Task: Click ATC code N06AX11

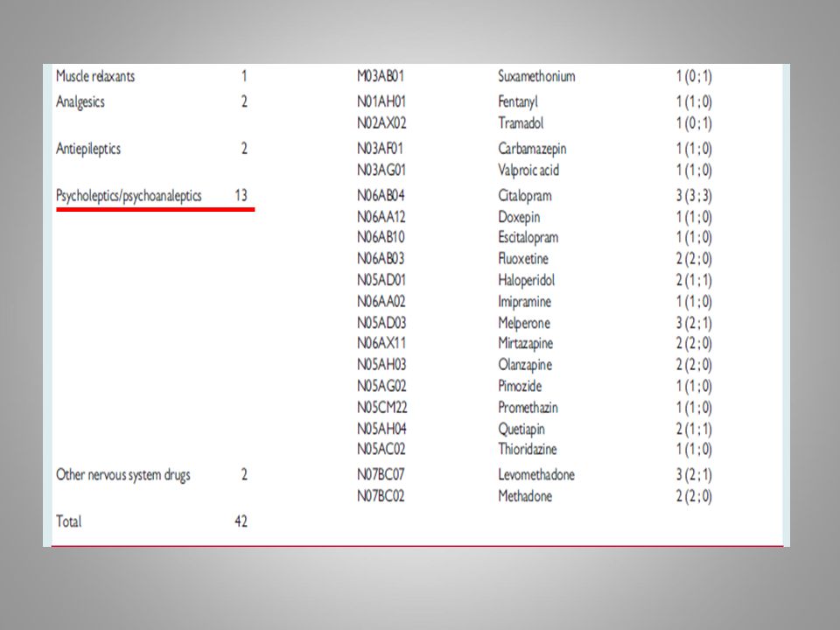Action: 381,343
